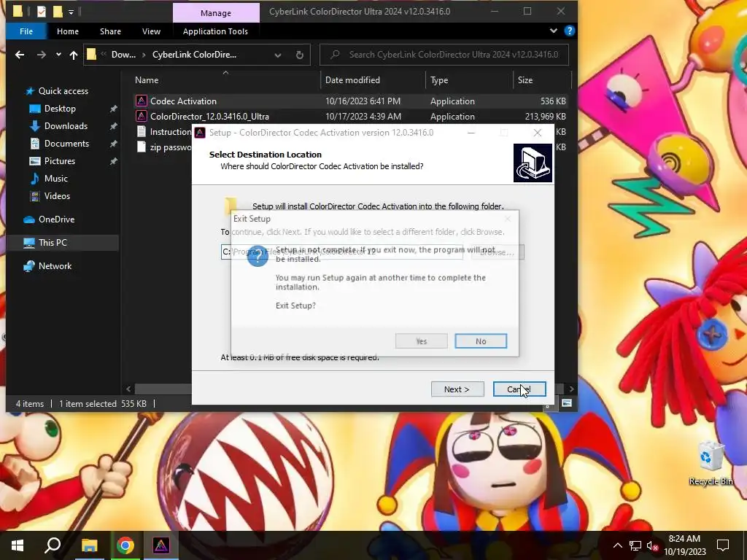
Task: Open Recycle Bin on the desktop
Action: [x=711, y=463]
